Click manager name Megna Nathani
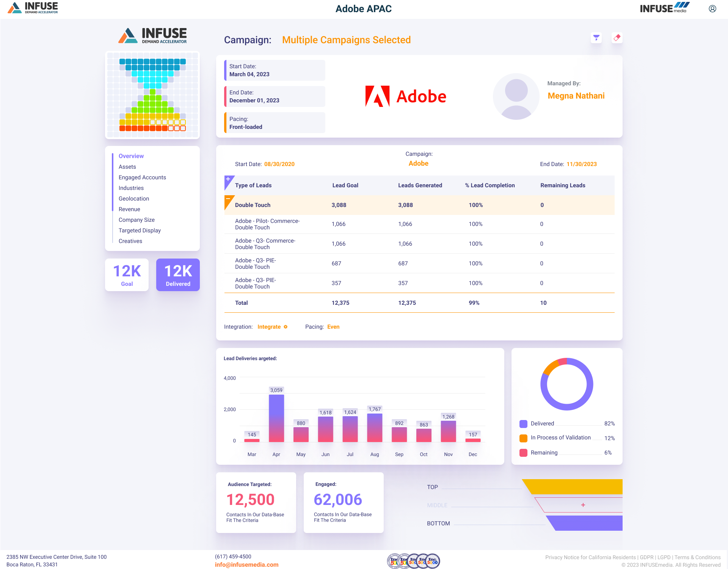 [x=576, y=96]
